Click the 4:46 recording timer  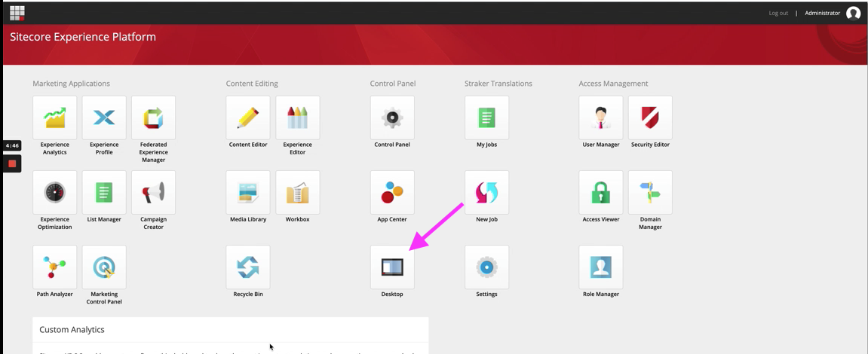point(12,146)
